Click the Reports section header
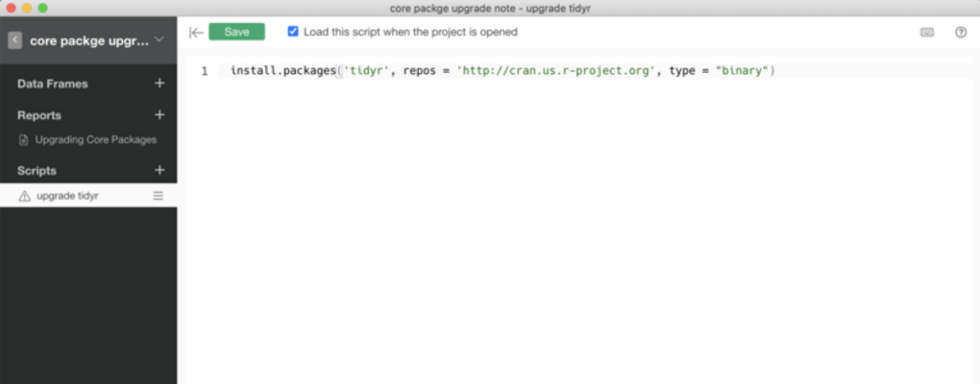This screenshot has width=980, height=384. pos(39,115)
